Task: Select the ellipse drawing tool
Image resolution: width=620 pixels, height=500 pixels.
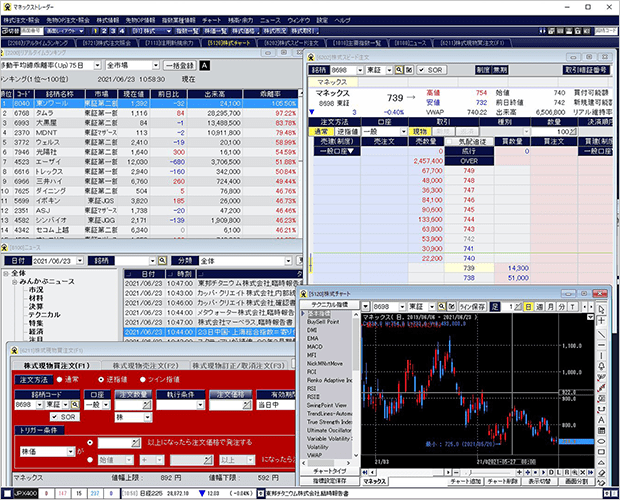Action: click(x=601, y=441)
